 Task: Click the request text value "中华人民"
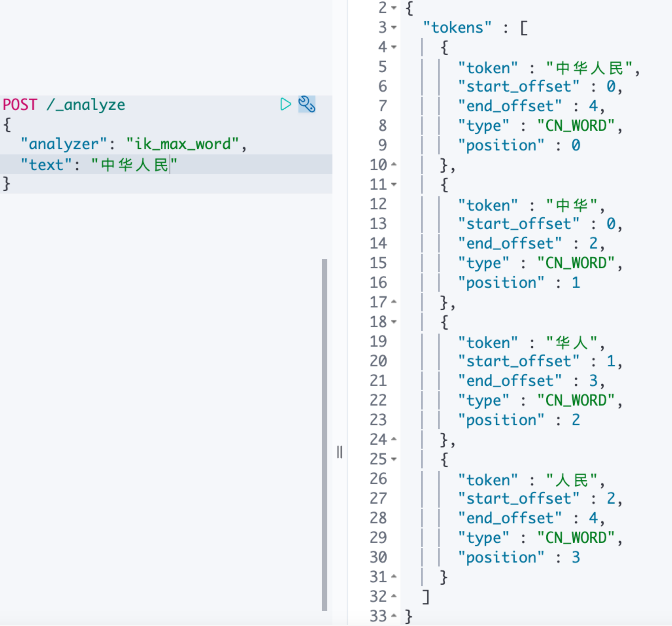pyautogui.click(x=134, y=165)
